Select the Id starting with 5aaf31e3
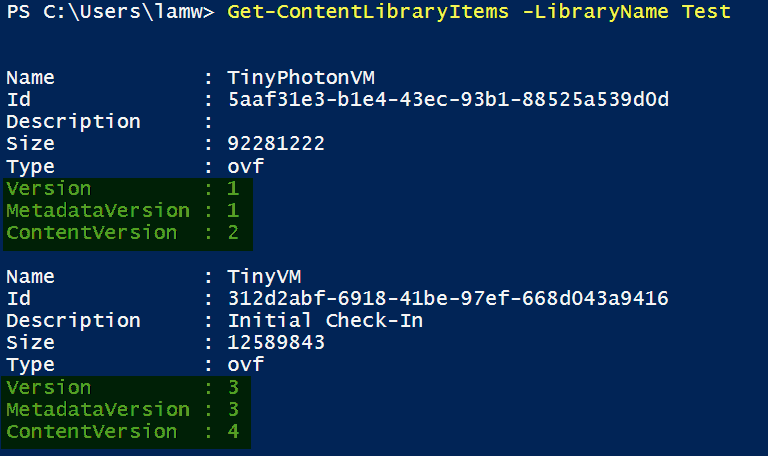The height and width of the screenshot is (456, 768). (x=448, y=100)
